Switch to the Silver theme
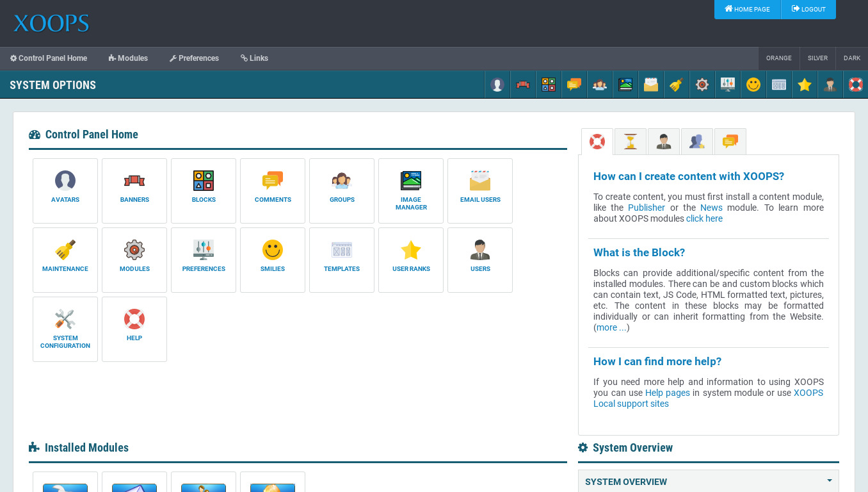This screenshot has height=492, width=868. [817, 58]
